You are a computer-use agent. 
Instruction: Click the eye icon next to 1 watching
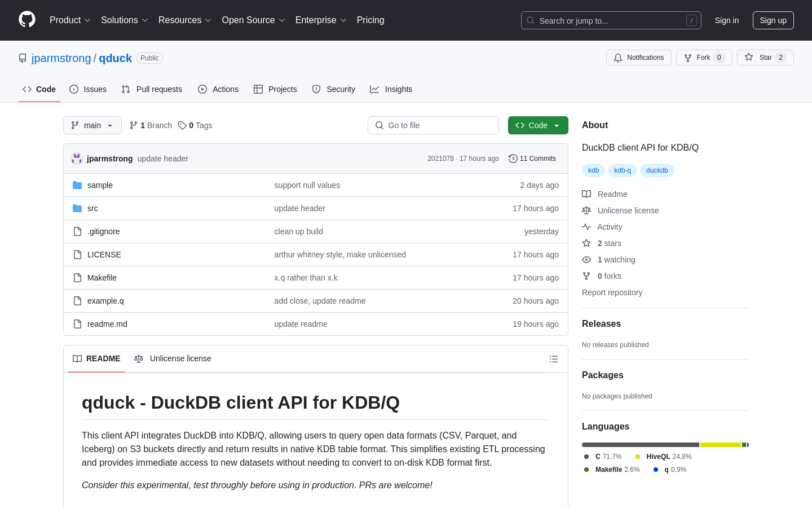click(x=586, y=260)
